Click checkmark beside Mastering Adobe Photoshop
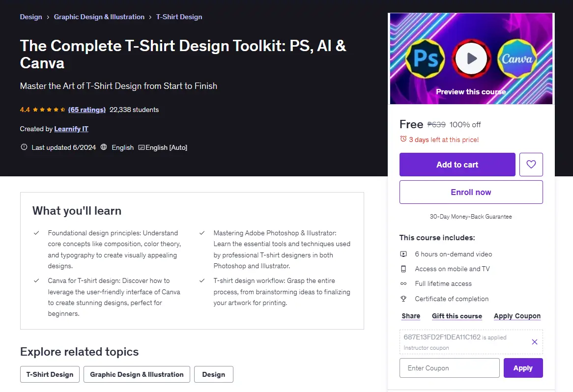This screenshot has width=573, height=392. point(201,233)
